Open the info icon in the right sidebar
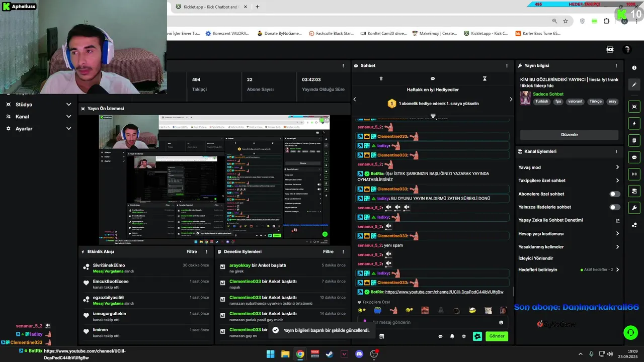 click(x=634, y=68)
